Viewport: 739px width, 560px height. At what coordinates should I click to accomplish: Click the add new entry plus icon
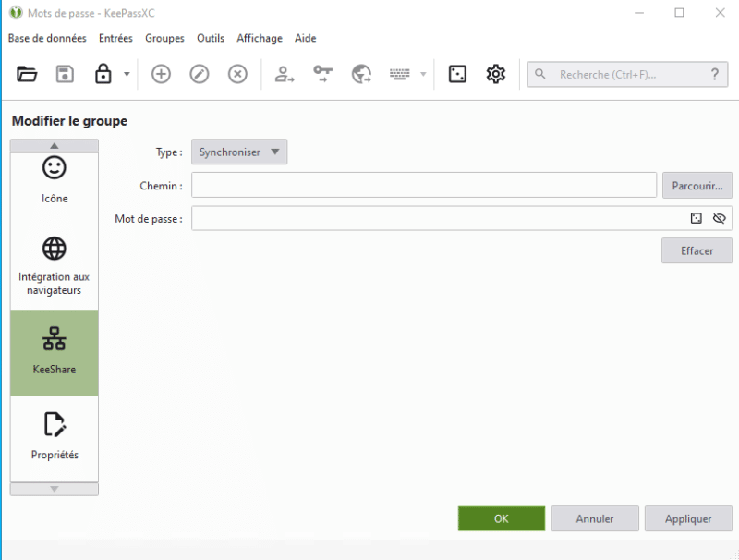(x=161, y=74)
